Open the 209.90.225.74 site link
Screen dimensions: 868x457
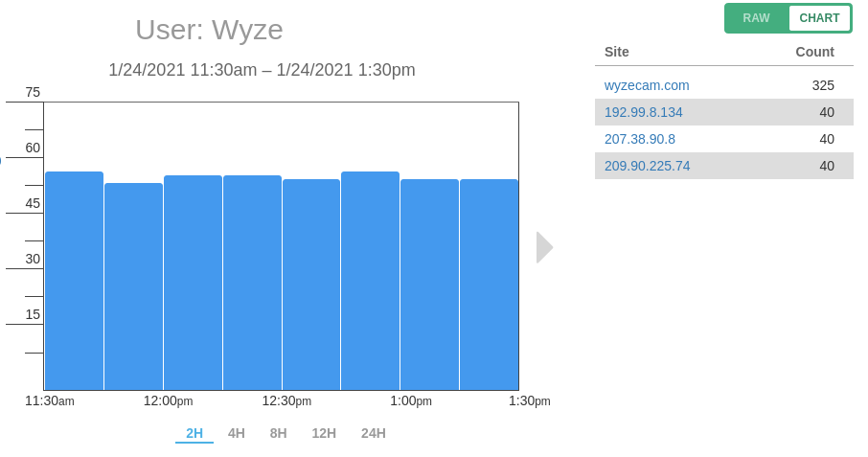point(648,166)
